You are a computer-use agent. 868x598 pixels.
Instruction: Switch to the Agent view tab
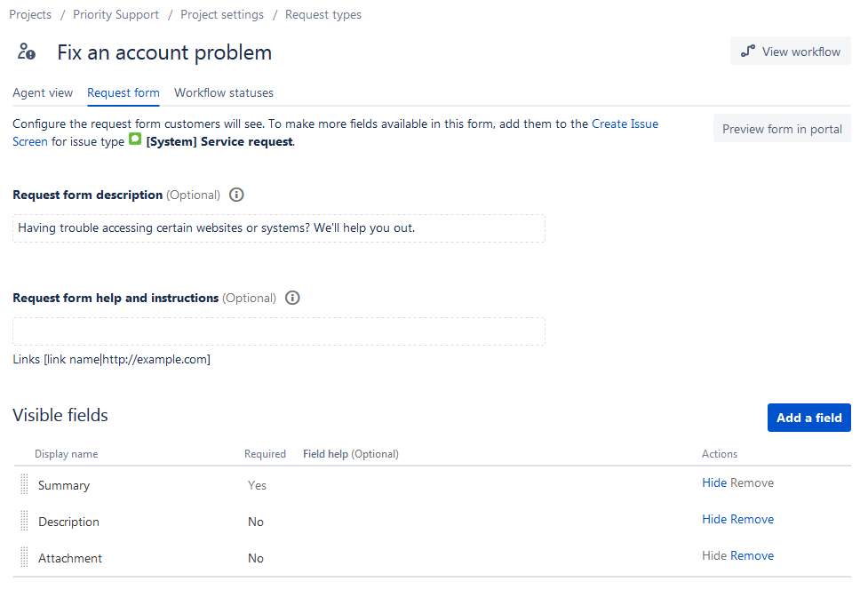43,92
